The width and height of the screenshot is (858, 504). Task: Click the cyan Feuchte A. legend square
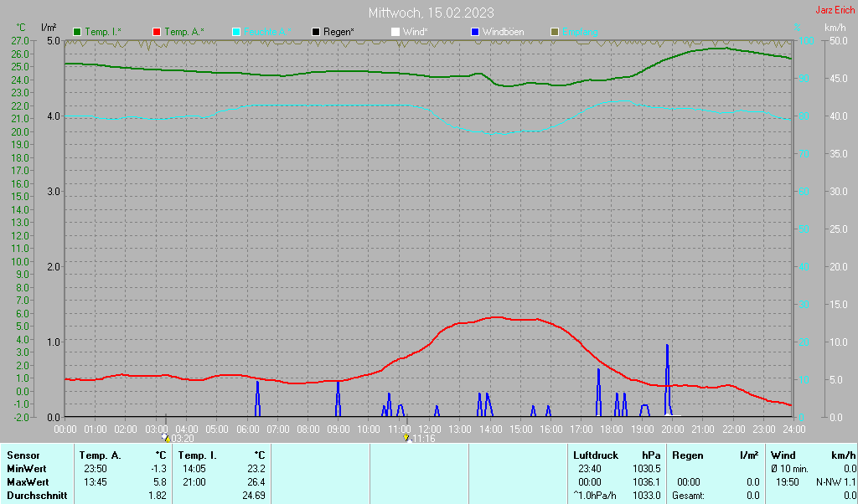pos(236,33)
